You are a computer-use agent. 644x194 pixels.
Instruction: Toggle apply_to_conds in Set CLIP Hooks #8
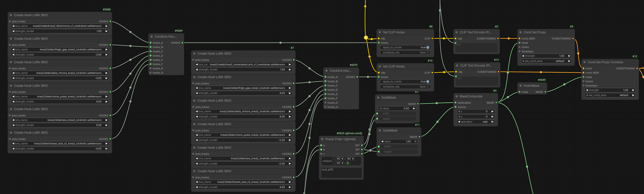405,47
